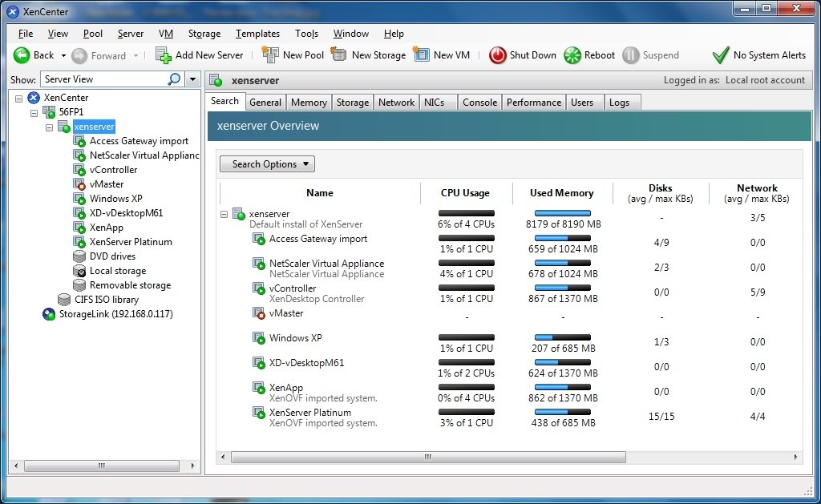This screenshot has width=821, height=504.
Task: Click the Add New Server icon
Action: 163,54
